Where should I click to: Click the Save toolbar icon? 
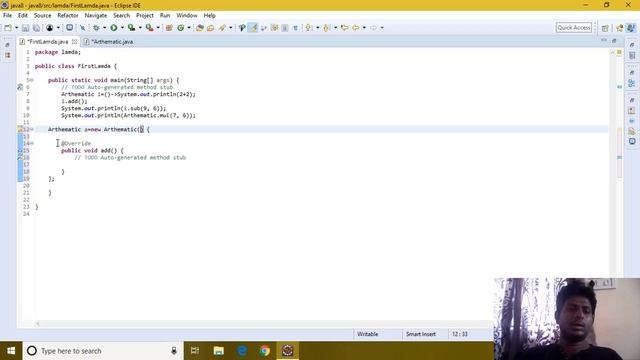click(x=25, y=28)
